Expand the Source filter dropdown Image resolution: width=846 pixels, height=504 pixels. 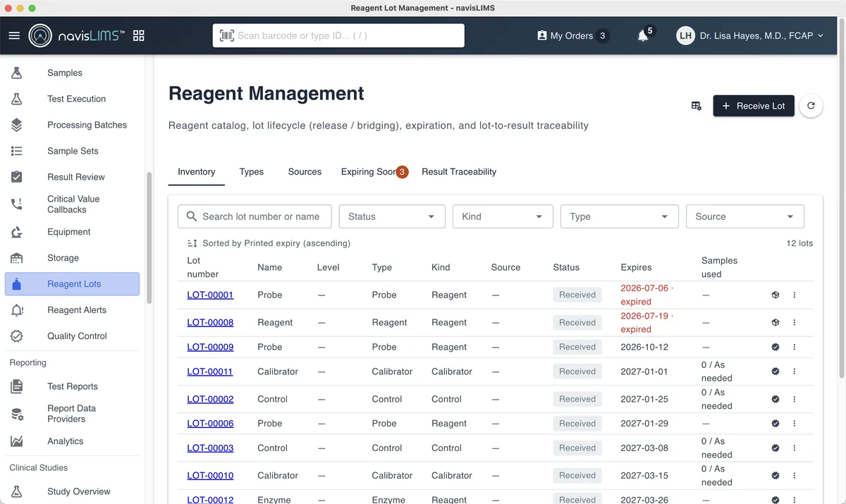[745, 216]
